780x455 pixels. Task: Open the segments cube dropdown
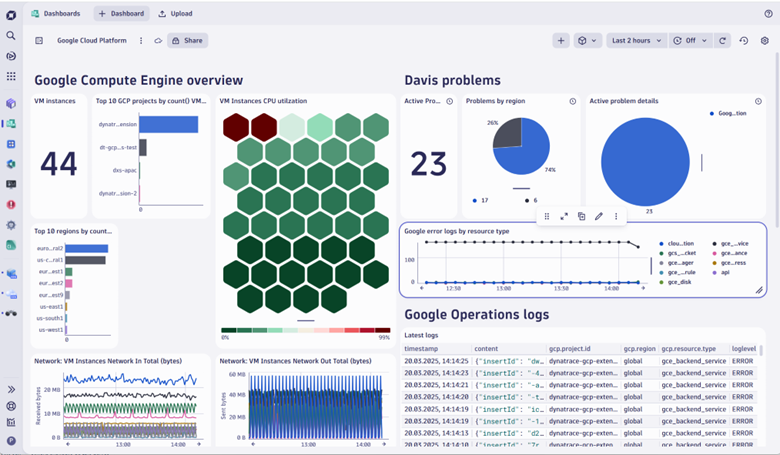coord(587,41)
